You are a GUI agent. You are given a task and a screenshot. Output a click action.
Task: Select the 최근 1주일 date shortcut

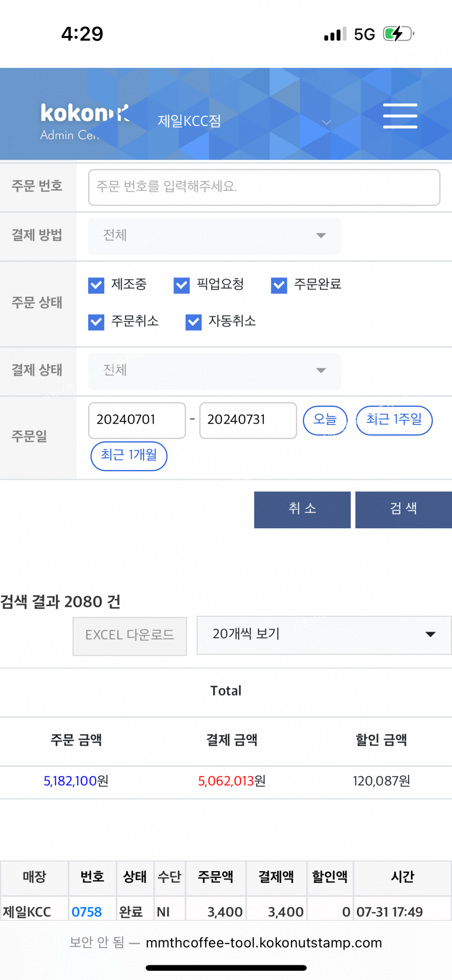394,420
